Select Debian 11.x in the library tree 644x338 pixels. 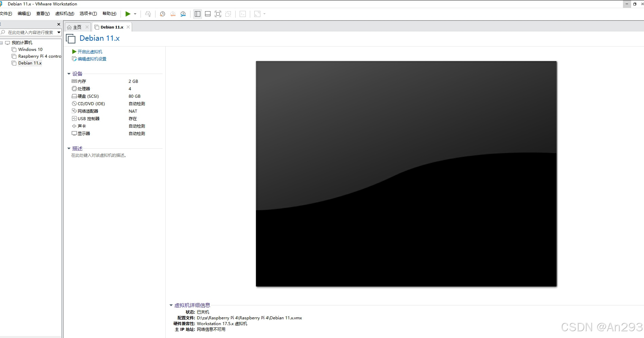coord(30,63)
